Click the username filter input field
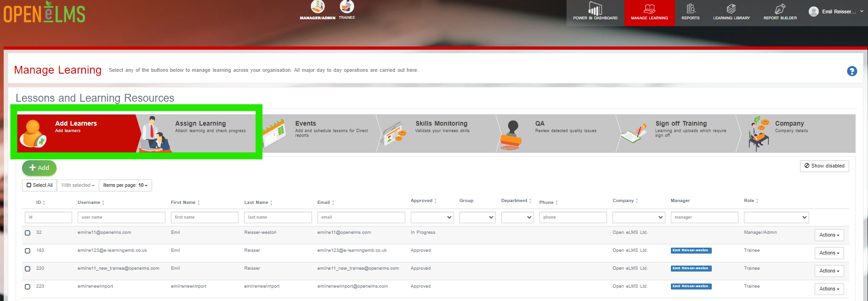 coord(121,217)
